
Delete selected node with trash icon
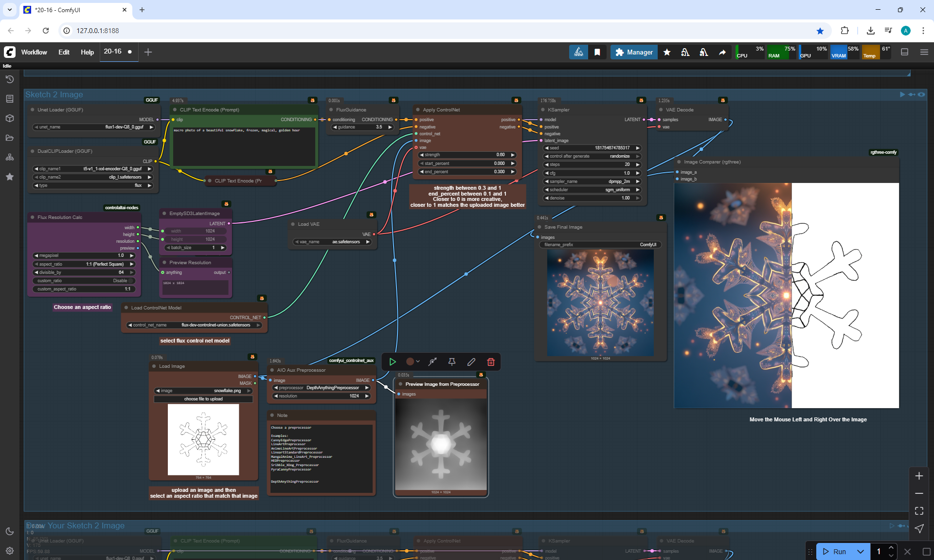point(491,362)
